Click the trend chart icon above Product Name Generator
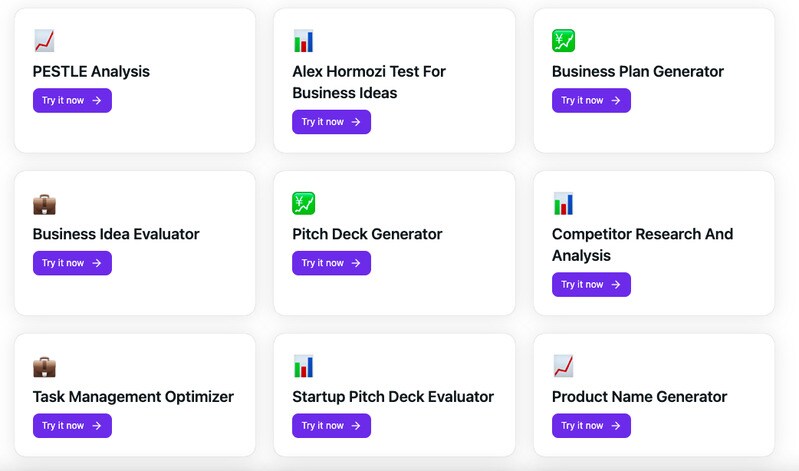The image size is (799, 471). (x=563, y=366)
